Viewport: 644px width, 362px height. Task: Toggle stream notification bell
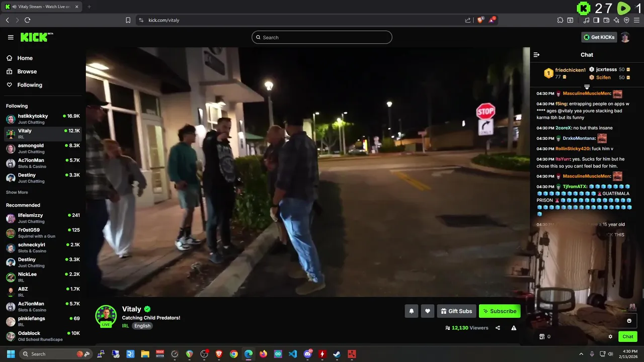411,311
